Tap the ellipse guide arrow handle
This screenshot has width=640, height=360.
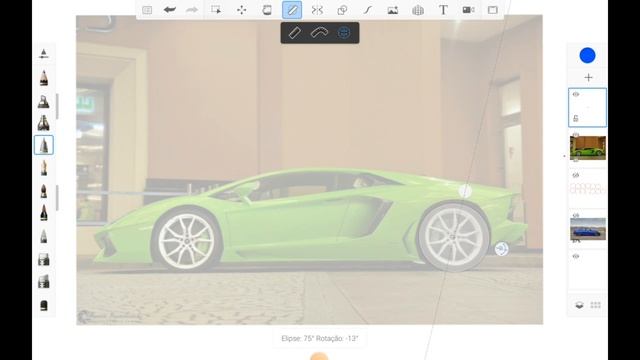[x=501, y=249]
